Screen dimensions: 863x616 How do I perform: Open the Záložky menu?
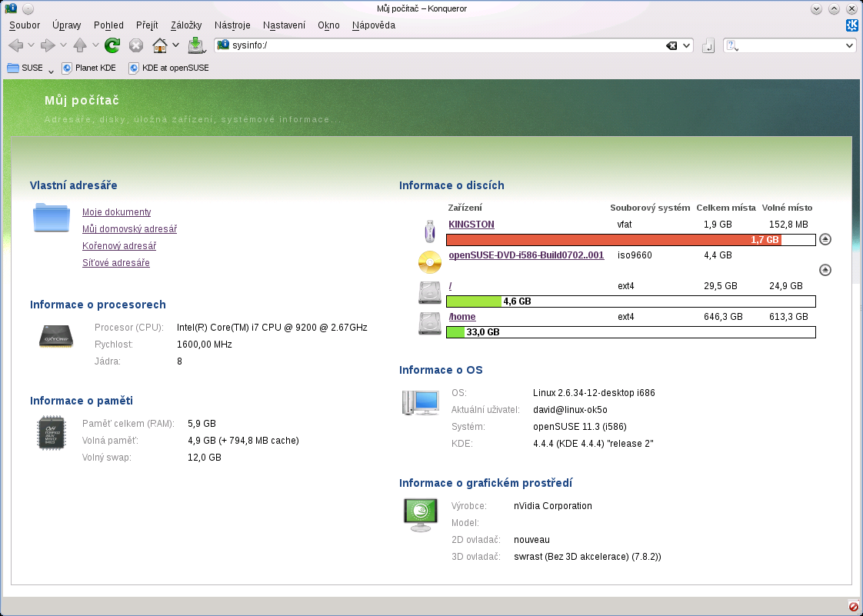tap(186, 25)
